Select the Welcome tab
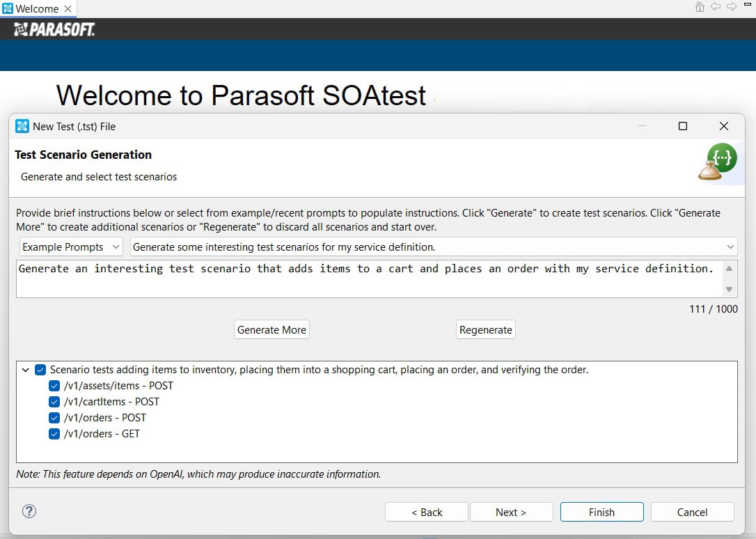 38,8
